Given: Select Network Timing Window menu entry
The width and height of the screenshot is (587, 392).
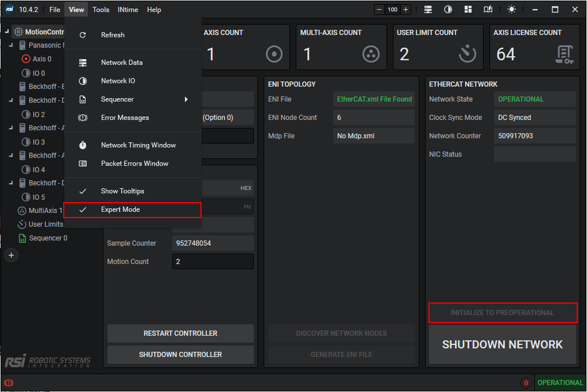Looking at the screenshot, I should click(138, 145).
